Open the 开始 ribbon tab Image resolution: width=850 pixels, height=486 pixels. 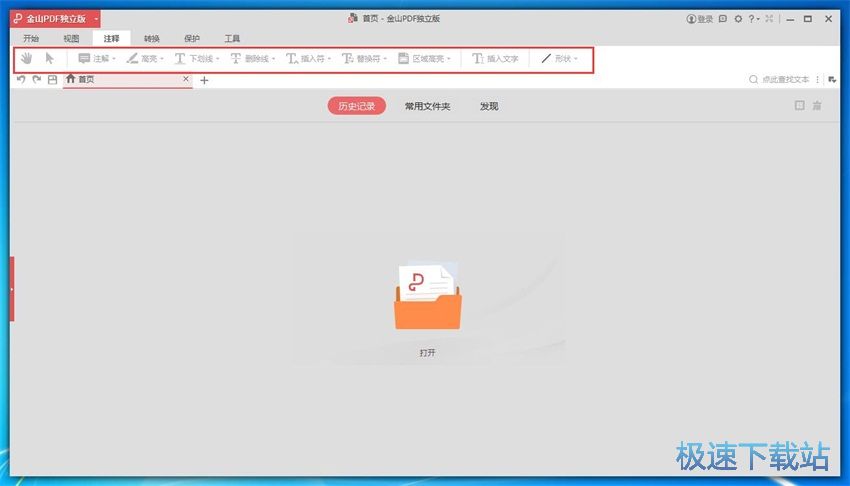click(31, 38)
